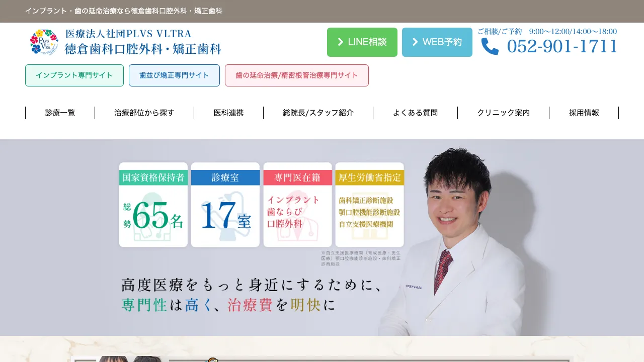Click the banner headline 高度医療をもっと身近にするために
Screen dimensions: 644x362
point(252,285)
